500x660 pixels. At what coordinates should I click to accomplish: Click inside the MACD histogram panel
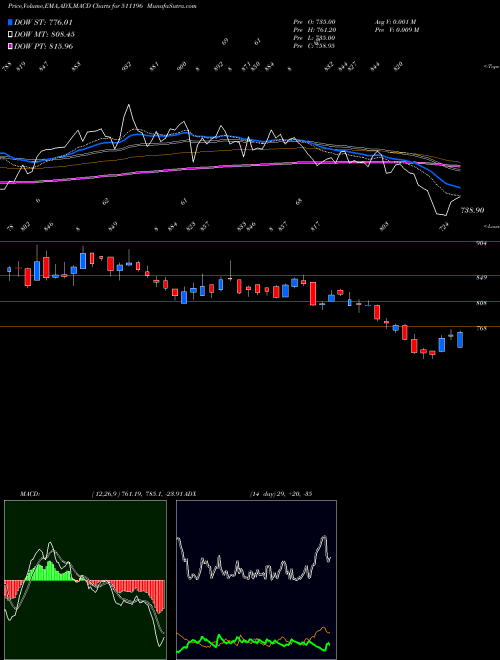click(85, 580)
